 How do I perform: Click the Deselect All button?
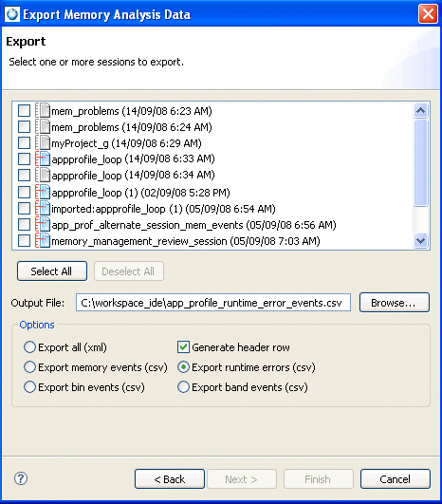pyautogui.click(x=129, y=271)
